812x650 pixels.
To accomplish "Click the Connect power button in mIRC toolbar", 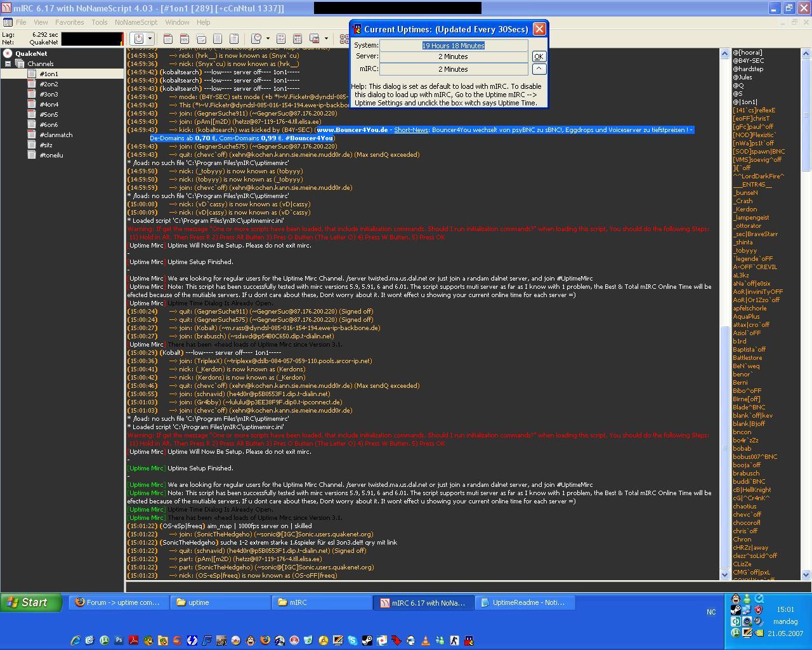I will coord(139,38).
